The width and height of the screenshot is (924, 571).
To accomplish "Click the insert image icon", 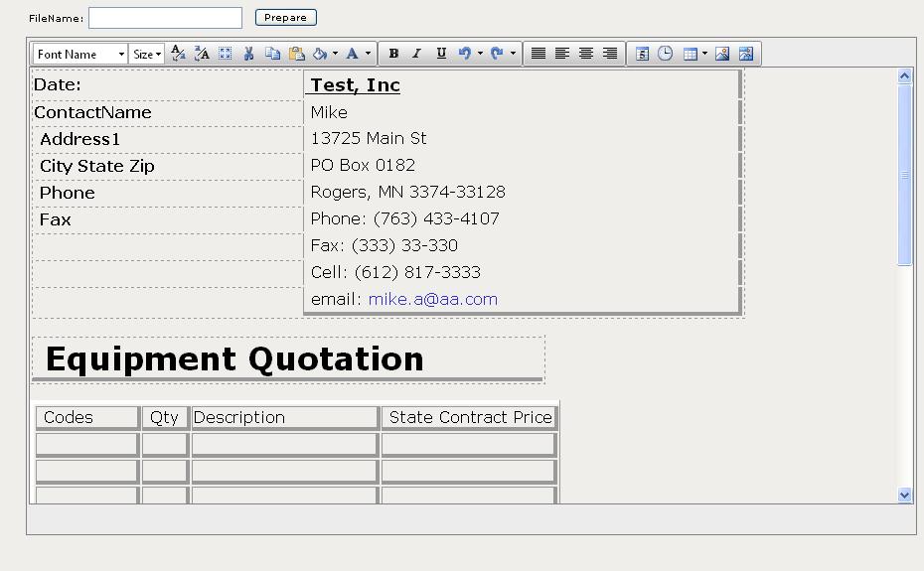I will pyautogui.click(x=722, y=54).
